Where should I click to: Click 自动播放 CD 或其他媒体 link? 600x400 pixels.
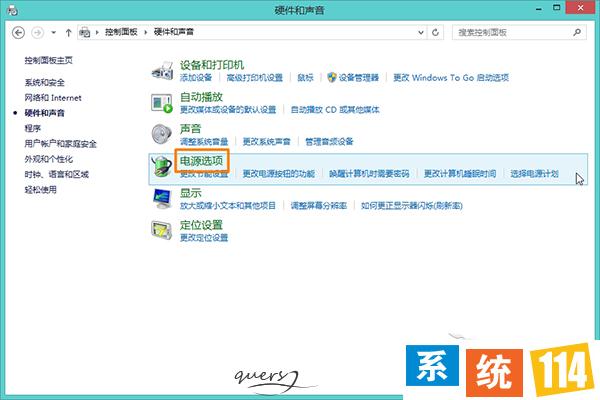click(335, 110)
